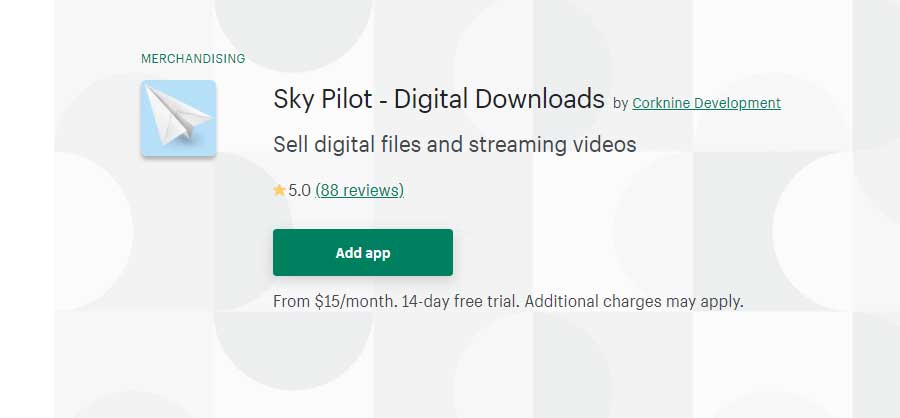900x418 pixels.
Task: Click the 'From $15/month' pricing text
Action: point(335,301)
